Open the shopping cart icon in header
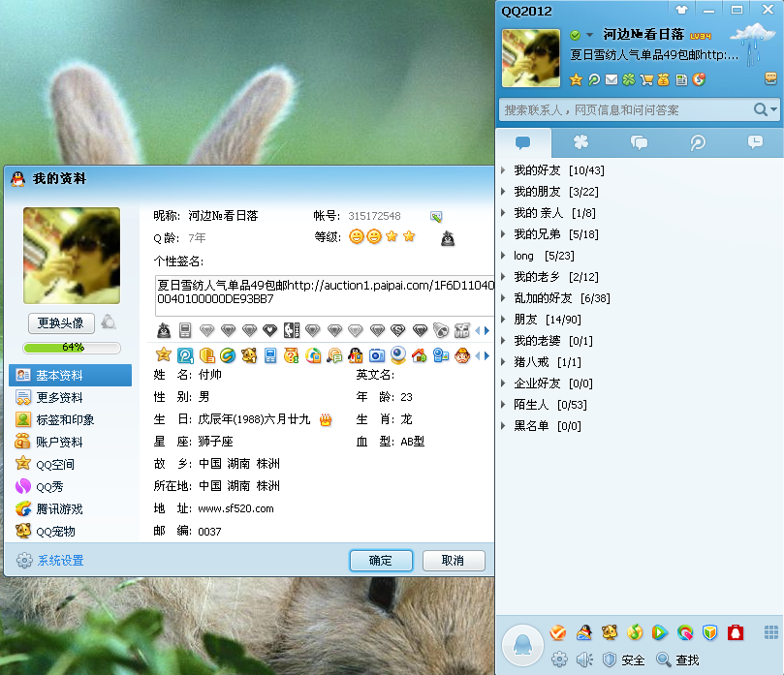 point(646,79)
